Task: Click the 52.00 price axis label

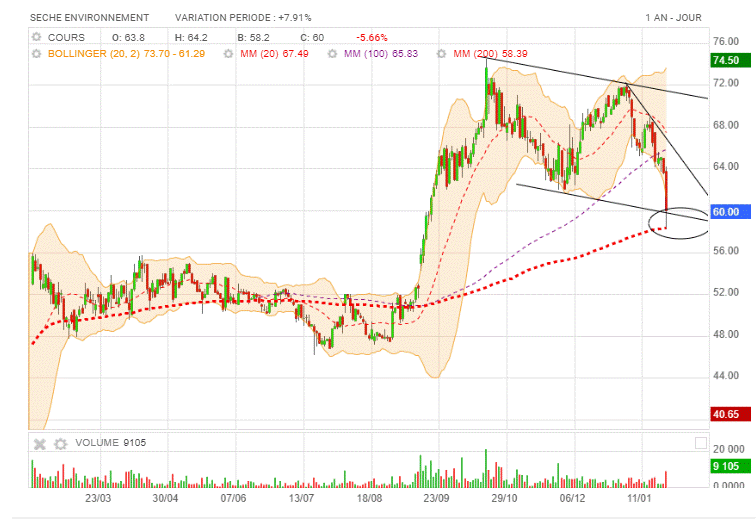Action: 726,293
